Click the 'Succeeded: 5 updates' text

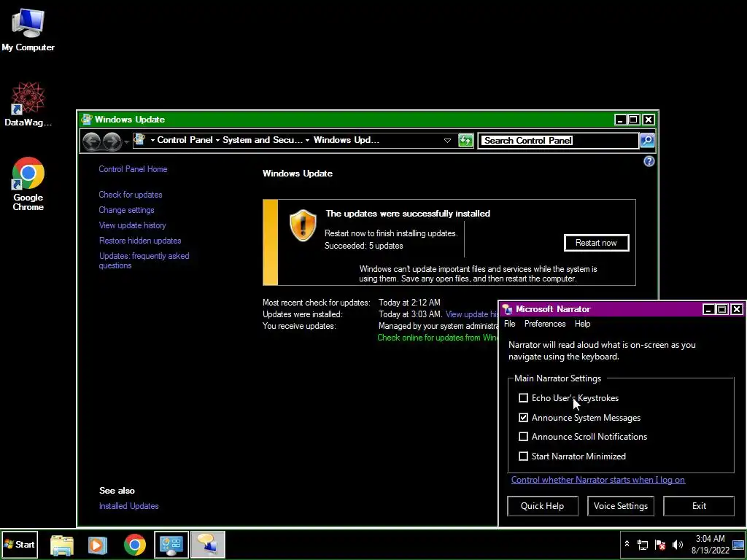coord(364,246)
